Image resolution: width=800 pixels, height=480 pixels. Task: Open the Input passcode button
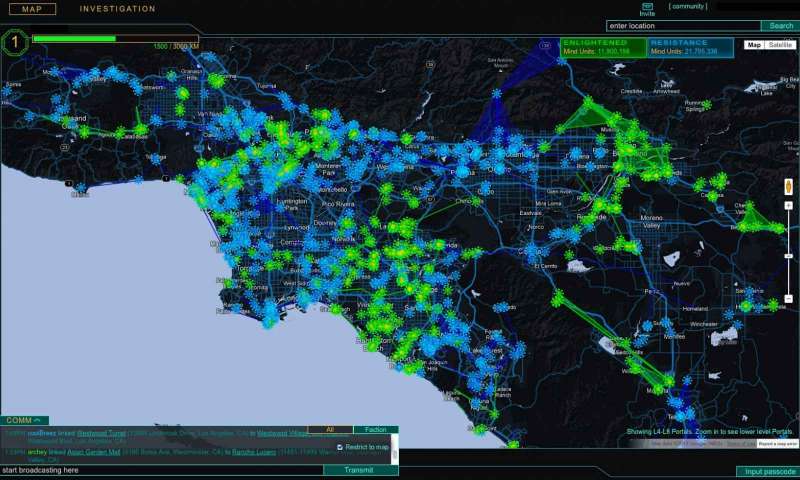767,471
